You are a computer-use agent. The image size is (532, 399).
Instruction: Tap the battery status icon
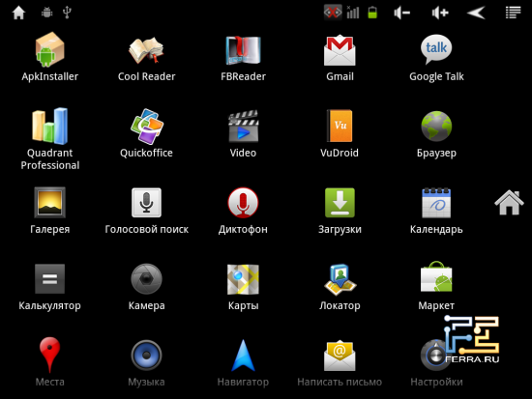pyautogui.click(x=372, y=13)
